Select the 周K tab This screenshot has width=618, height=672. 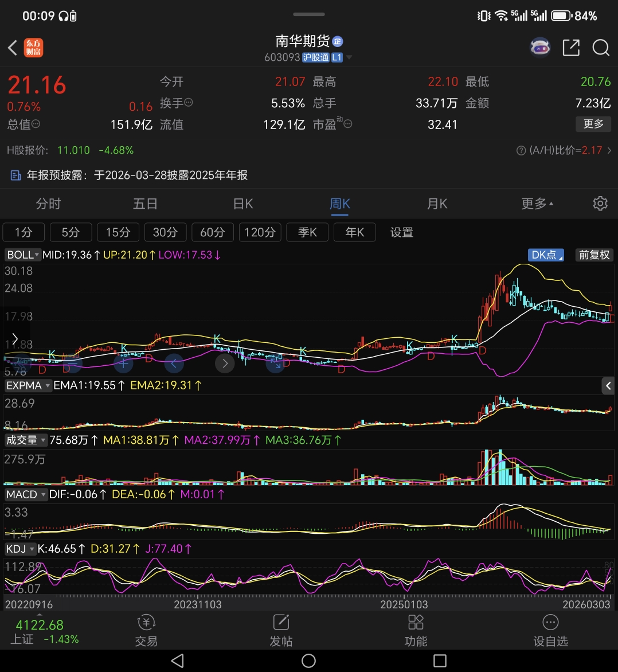click(x=340, y=203)
